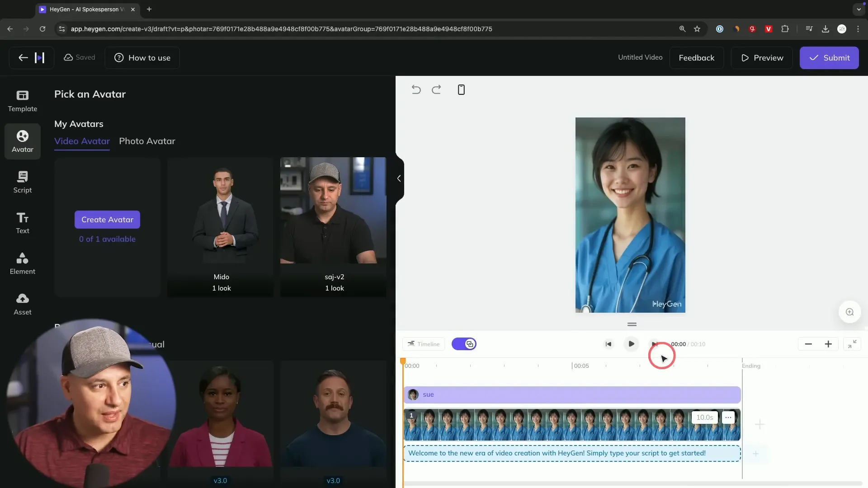Select the Avatar sidebar icon

point(23,141)
